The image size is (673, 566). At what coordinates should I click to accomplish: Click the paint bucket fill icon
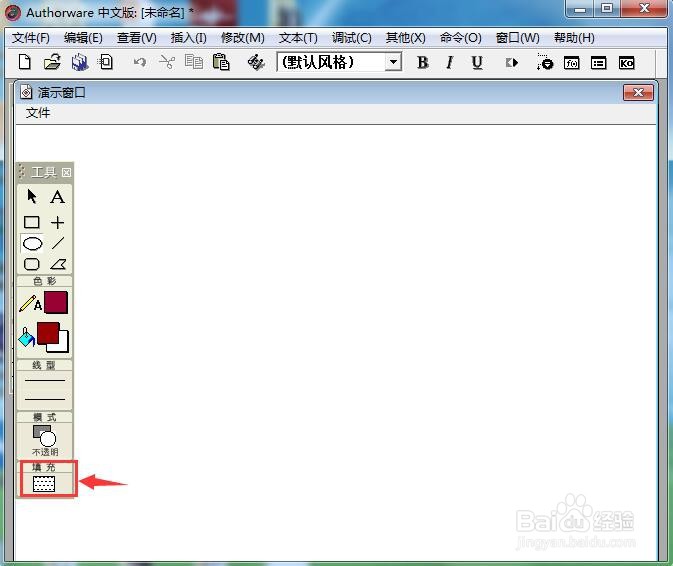(26, 338)
